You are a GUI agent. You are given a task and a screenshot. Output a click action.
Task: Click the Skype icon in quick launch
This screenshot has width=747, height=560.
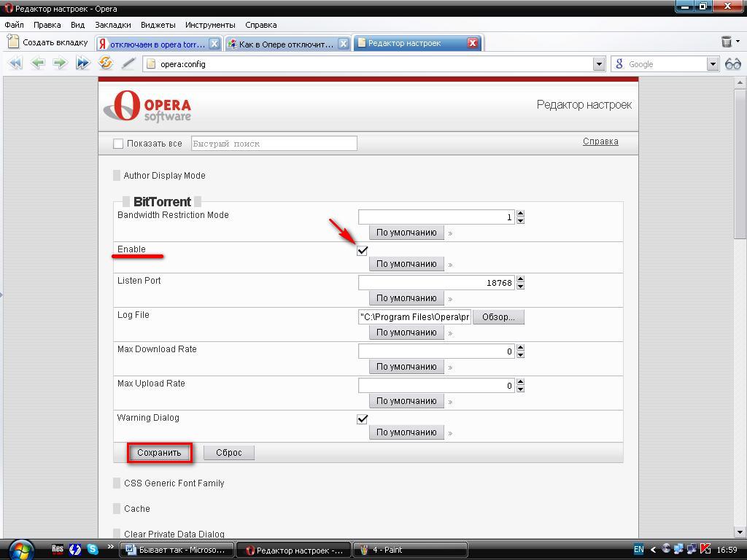click(93, 550)
